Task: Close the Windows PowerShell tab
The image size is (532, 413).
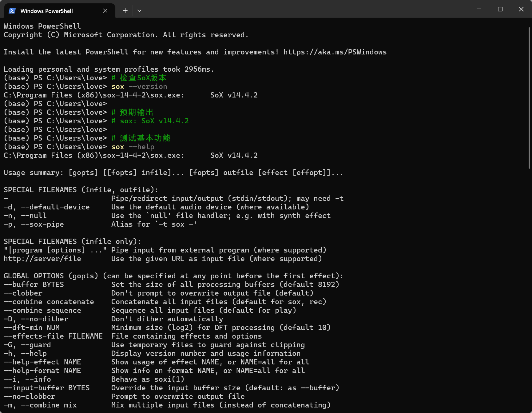Action: 105,11
